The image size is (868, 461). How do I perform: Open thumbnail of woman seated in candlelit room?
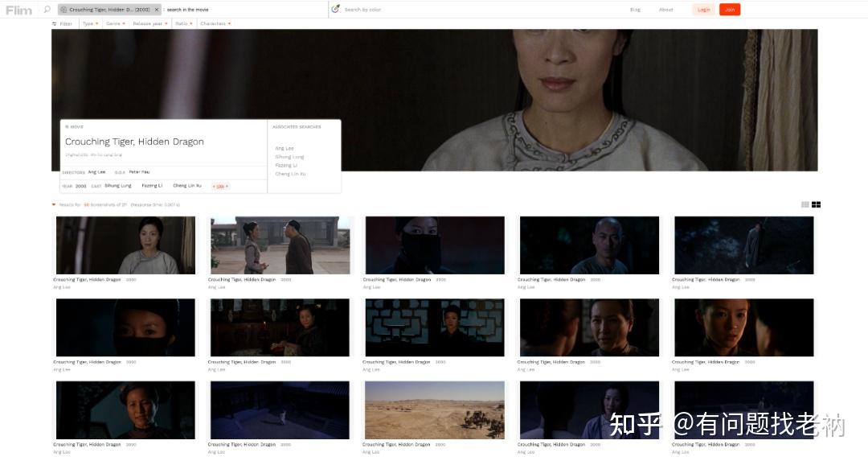[280, 327]
